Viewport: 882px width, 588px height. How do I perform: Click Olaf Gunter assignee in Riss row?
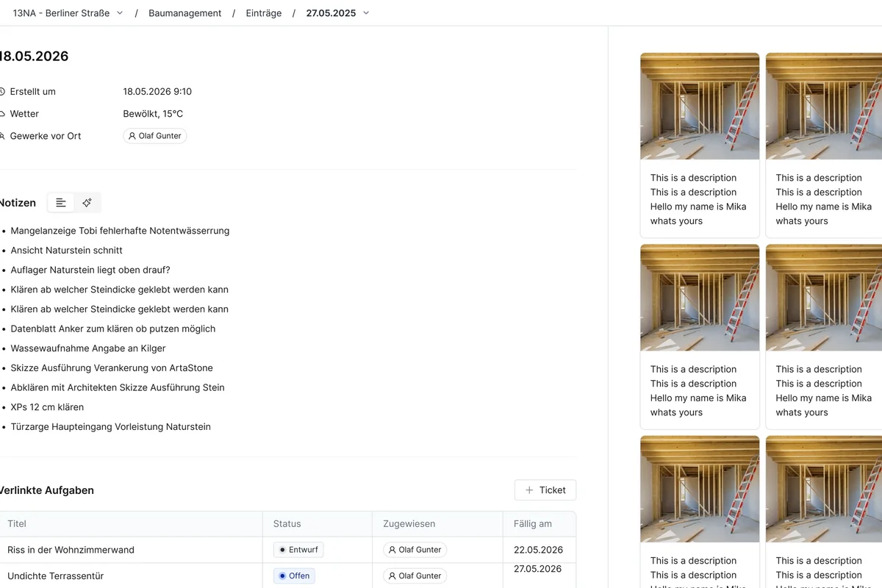pyautogui.click(x=415, y=550)
